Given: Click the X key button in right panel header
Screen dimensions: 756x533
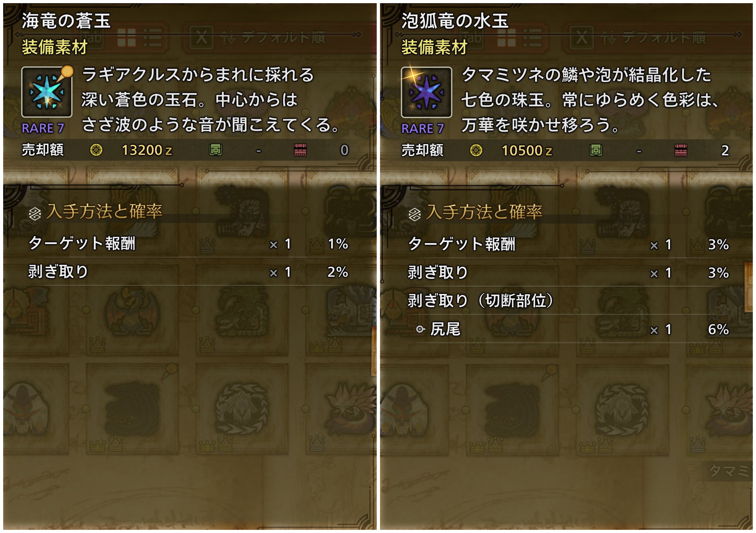Looking at the screenshot, I should pos(582,38).
